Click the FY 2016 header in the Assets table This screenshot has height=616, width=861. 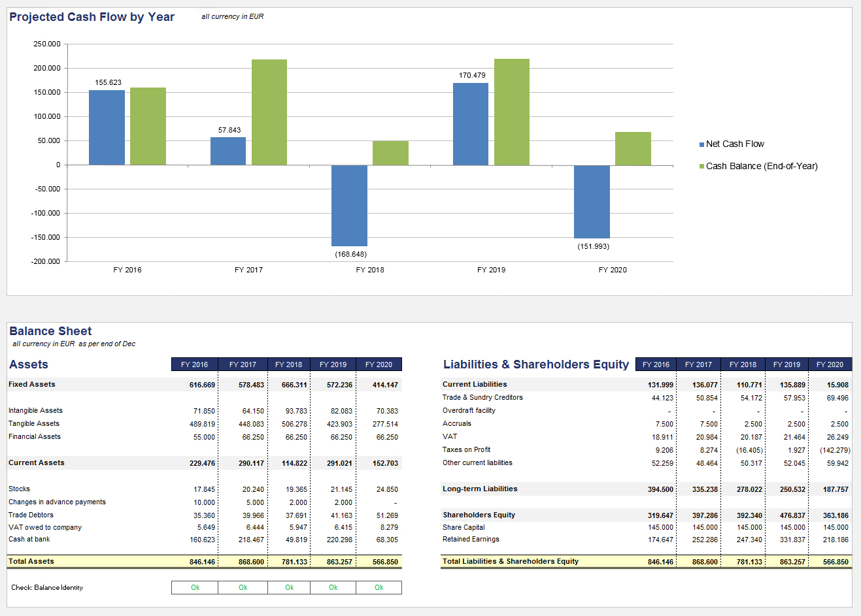click(194, 365)
